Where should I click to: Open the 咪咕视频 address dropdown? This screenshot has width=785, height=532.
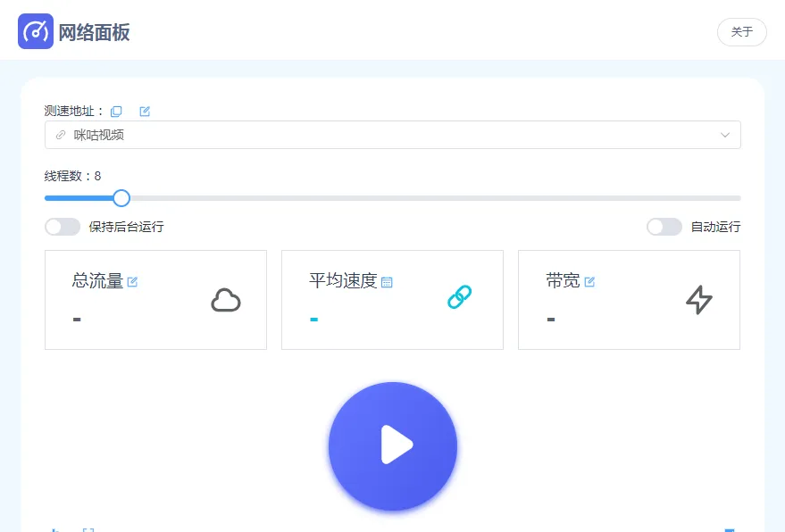coord(725,135)
